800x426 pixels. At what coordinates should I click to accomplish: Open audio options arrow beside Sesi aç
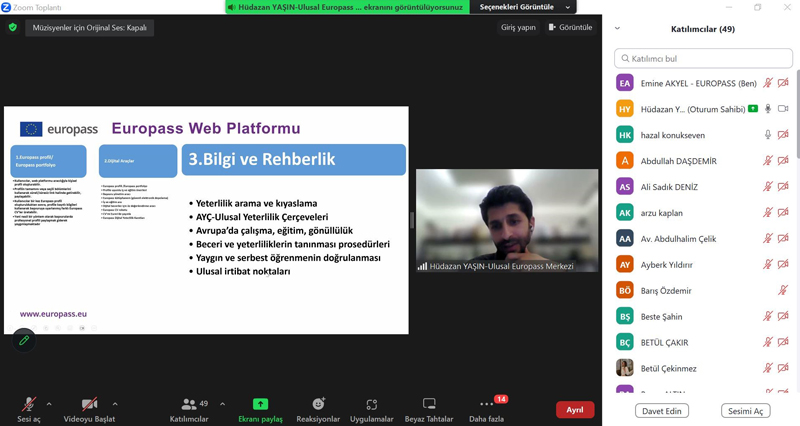click(49, 404)
